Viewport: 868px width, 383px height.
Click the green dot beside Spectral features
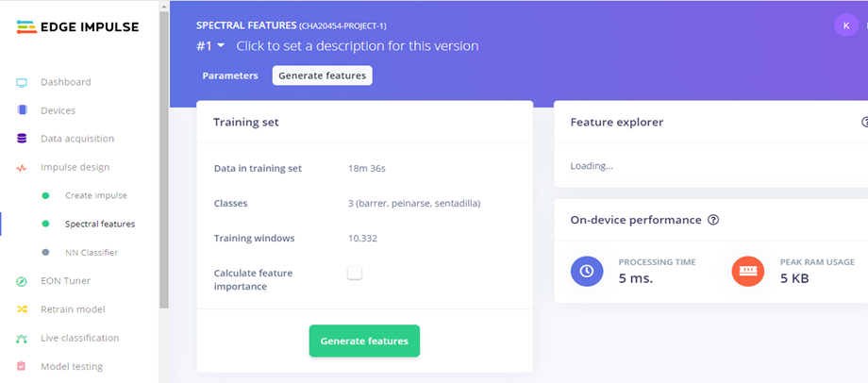[46, 225]
